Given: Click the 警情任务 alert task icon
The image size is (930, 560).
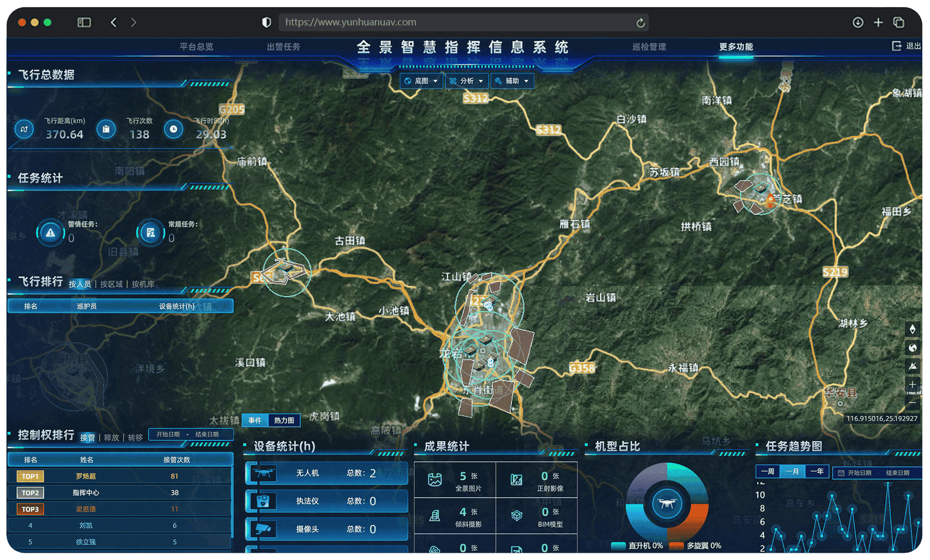Looking at the screenshot, I should tap(50, 233).
